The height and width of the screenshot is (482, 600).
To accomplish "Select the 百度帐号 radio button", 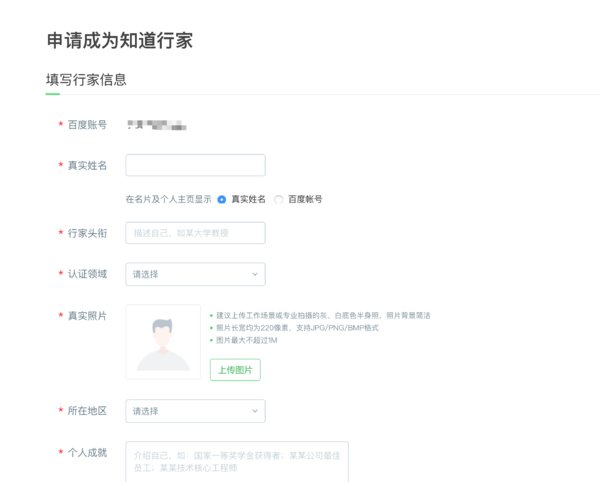I will (279, 199).
